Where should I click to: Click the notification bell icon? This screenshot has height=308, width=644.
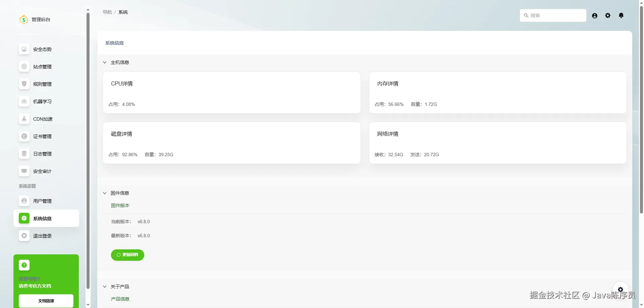621,15
